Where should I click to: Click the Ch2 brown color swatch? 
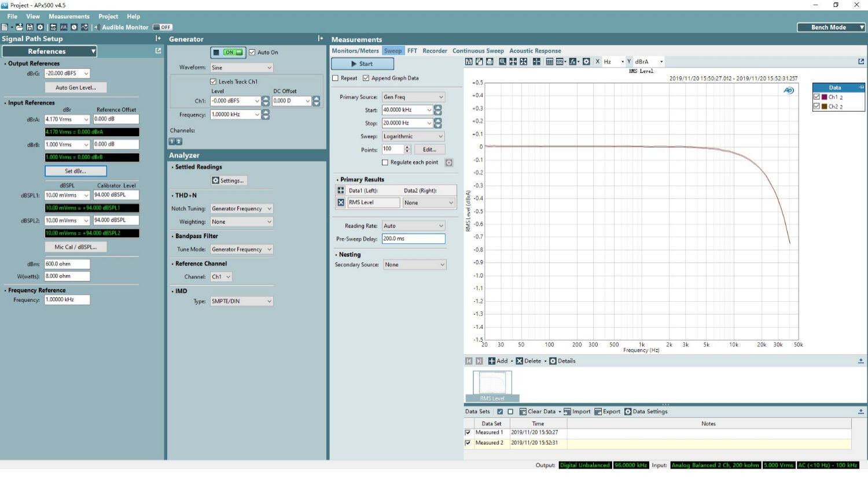[825, 107]
